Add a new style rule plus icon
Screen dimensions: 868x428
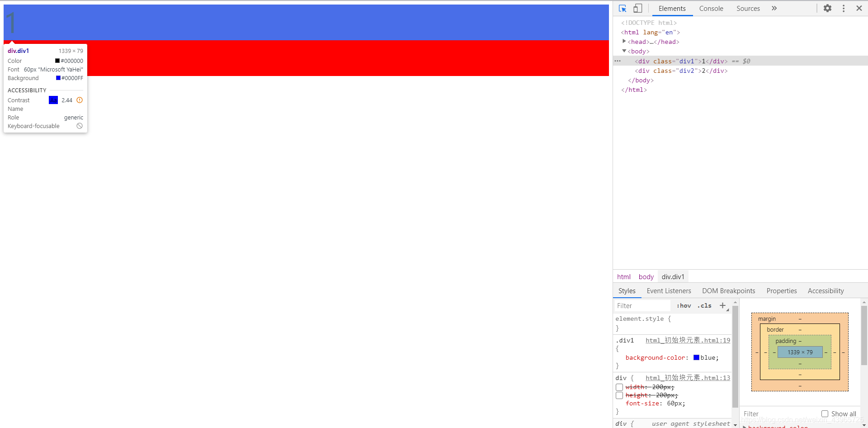[722, 306]
